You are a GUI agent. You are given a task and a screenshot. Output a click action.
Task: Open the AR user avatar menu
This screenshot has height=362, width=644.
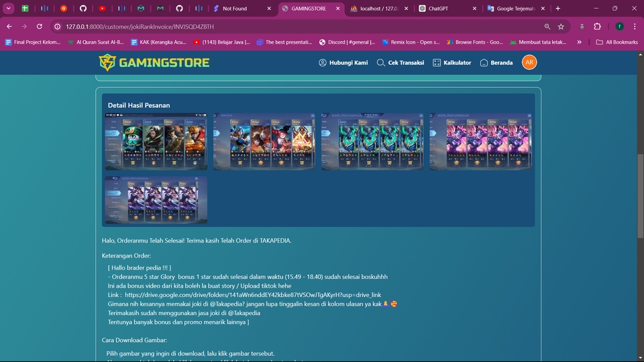pyautogui.click(x=529, y=62)
